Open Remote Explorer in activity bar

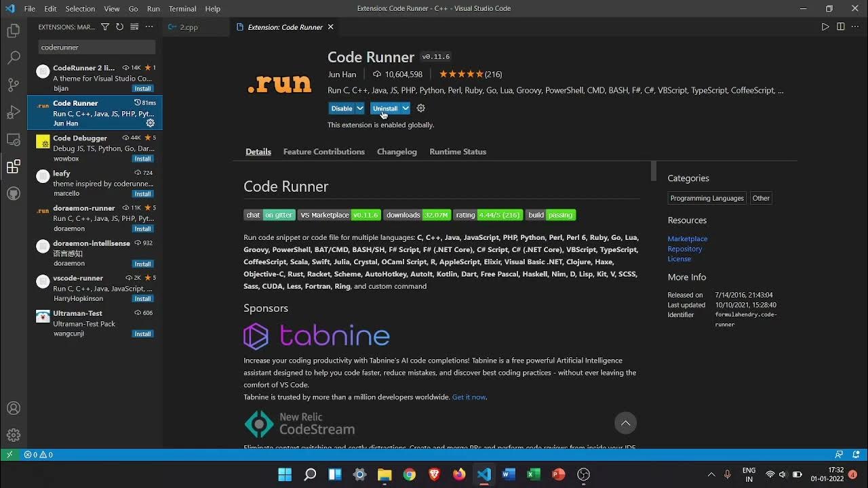pyautogui.click(x=14, y=140)
